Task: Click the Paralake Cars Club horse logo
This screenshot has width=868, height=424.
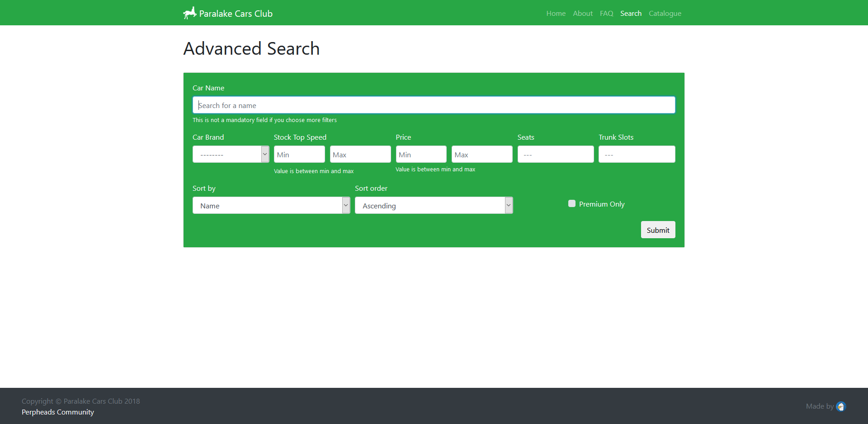Action: click(x=189, y=13)
